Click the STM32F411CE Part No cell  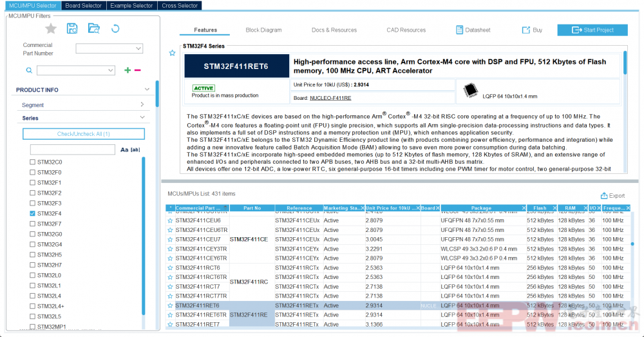252,240
